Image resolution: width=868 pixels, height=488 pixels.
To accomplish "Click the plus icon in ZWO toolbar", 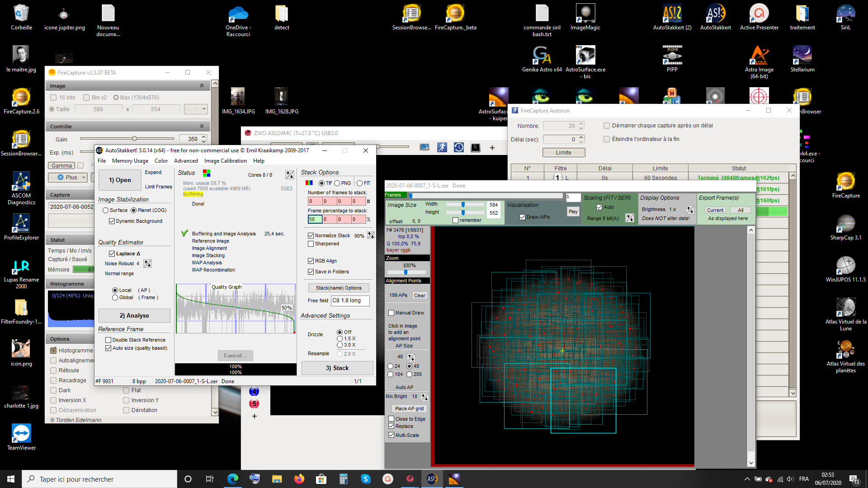I will [492, 147].
